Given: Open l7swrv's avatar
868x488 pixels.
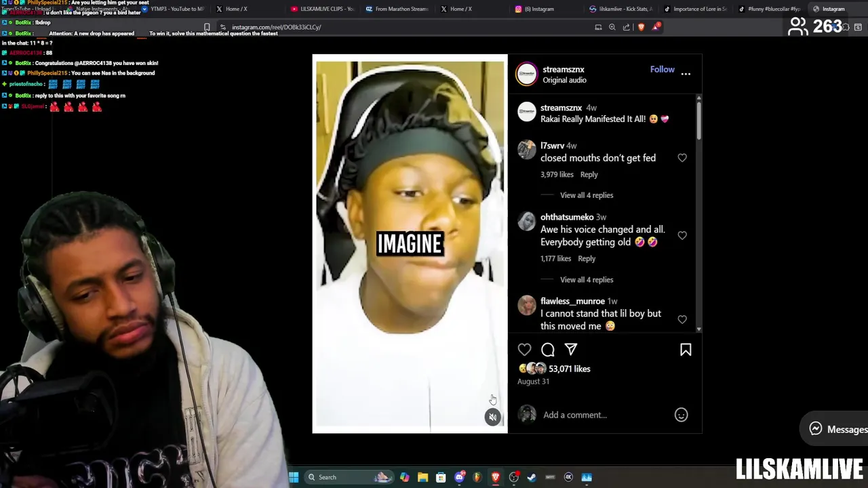Looking at the screenshot, I should click(527, 150).
